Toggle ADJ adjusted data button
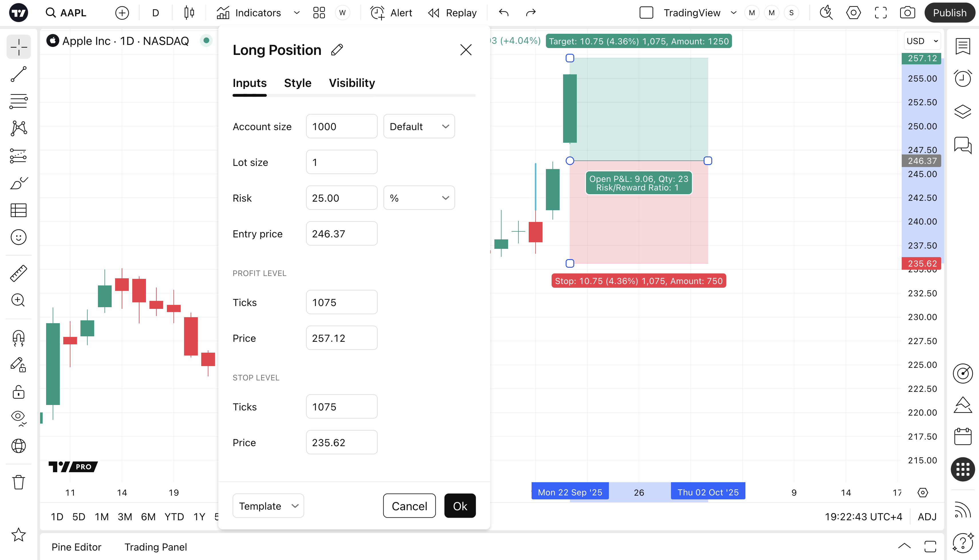Image resolution: width=979 pixels, height=560 pixels. point(927,517)
